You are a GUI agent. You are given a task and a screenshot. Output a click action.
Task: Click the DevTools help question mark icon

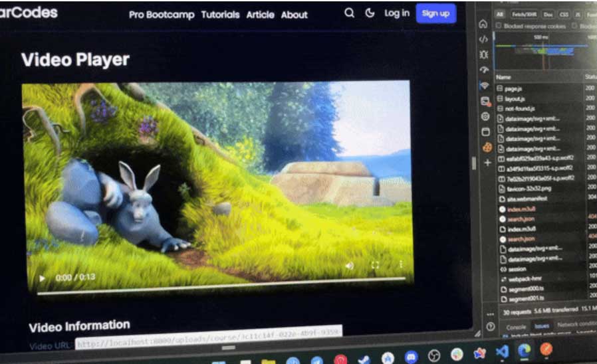click(x=491, y=326)
